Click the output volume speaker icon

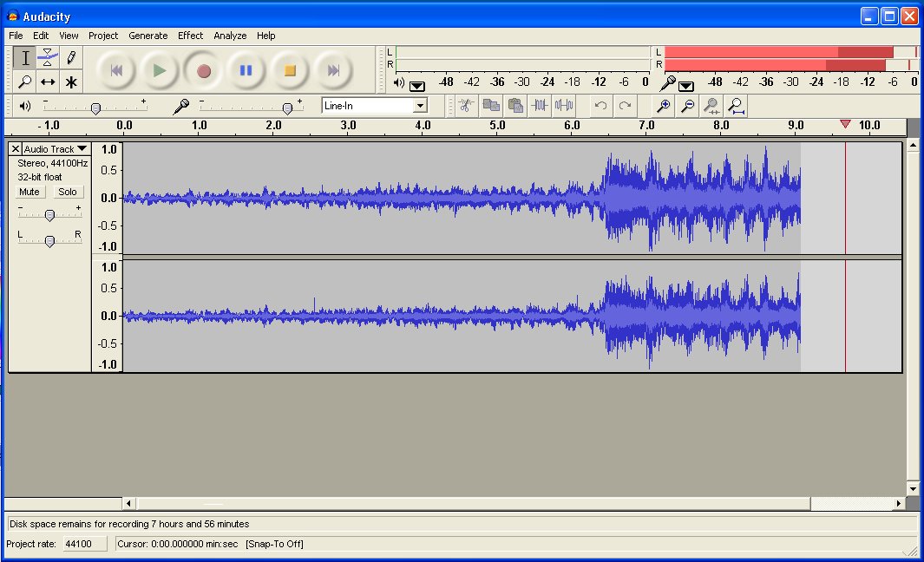(x=25, y=106)
